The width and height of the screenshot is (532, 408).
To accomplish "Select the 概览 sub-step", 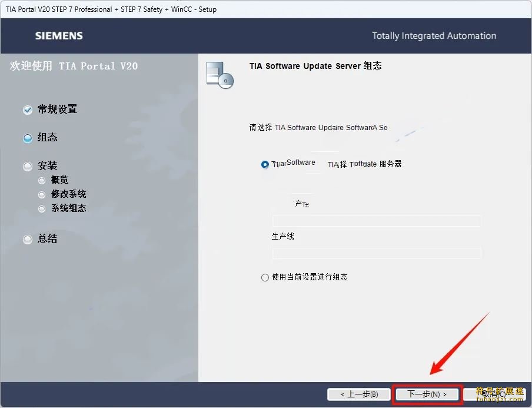I will [x=59, y=180].
